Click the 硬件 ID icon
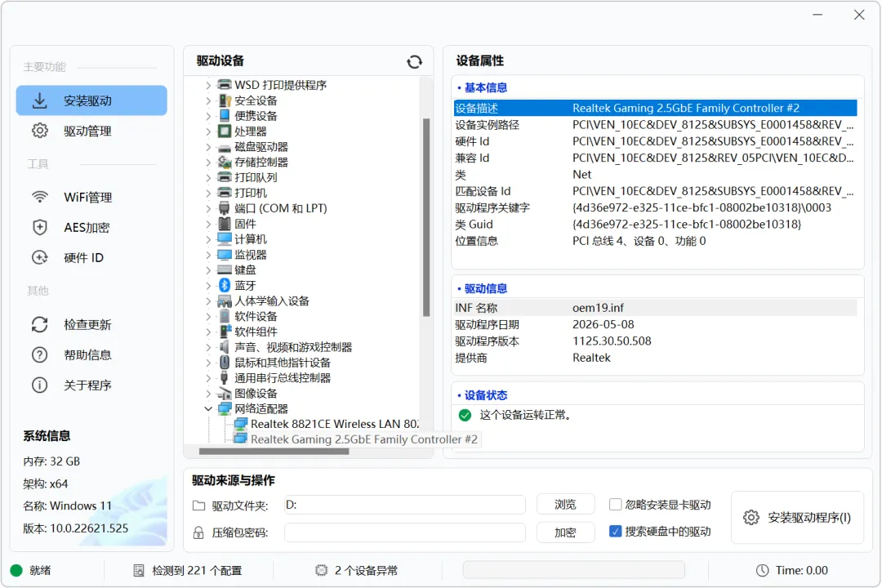The height and width of the screenshot is (588, 882). (39, 258)
